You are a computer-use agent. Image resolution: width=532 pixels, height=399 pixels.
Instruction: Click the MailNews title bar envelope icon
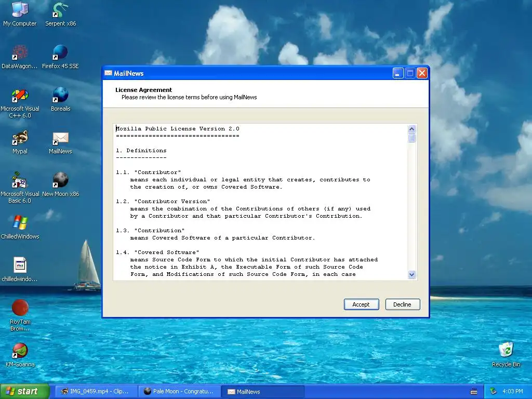(108, 73)
